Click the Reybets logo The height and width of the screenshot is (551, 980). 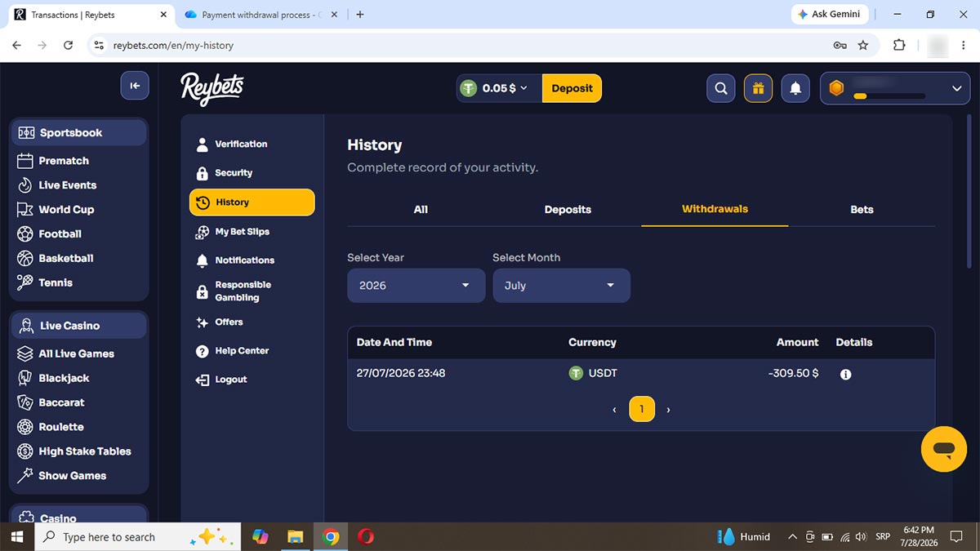(212, 88)
